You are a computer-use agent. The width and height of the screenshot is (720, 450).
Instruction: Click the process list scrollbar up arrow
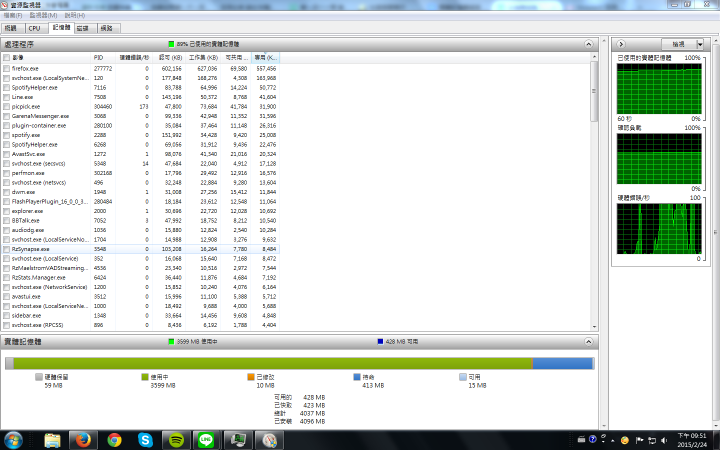594,57
